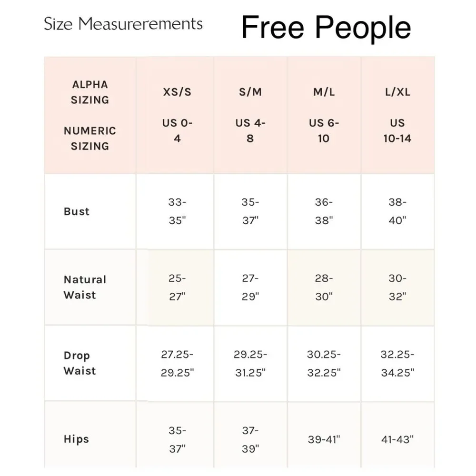This screenshot has width=476, height=476.
Task: Click the 41-43" hips cell
Action: 397,439
